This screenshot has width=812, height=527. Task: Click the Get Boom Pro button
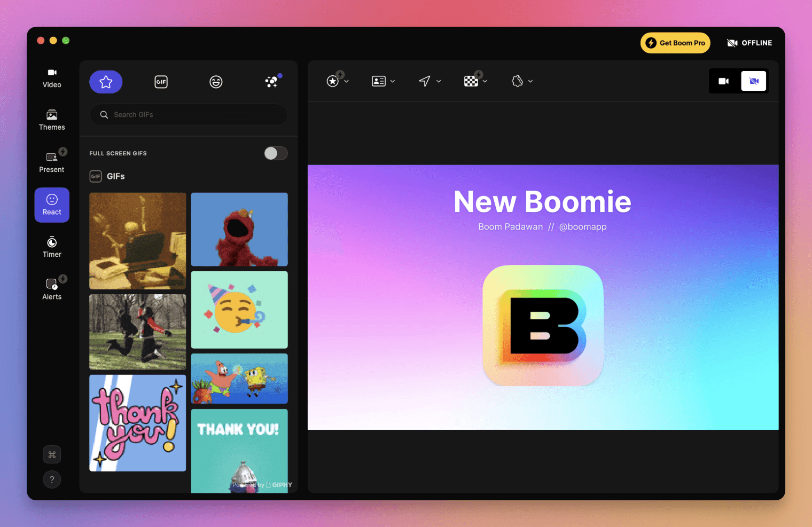pyautogui.click(x=675, y=43)
